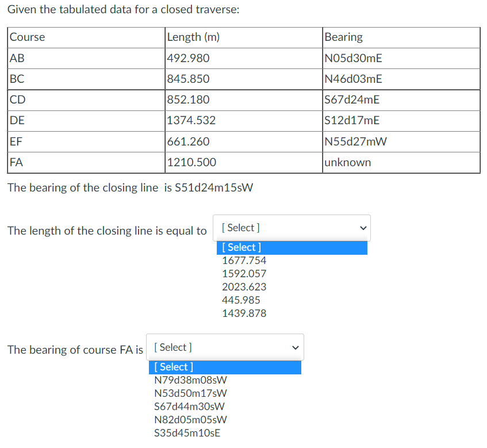The width and height of the screenshot is (487, 448).
Task: Click the DE course cell
Action: coord(86,121)
